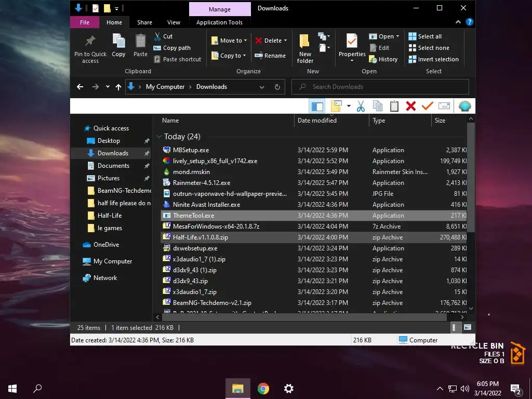This screenshot has width=532, height=399.
Task: Go up one folder level arrow
Action: (118, 87)
